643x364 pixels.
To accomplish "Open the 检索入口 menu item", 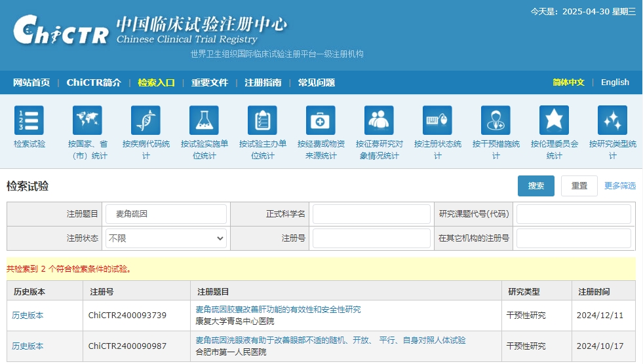I will [156, 82].
